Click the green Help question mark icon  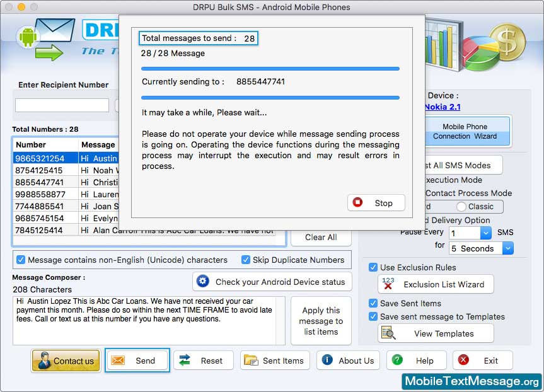397,360
